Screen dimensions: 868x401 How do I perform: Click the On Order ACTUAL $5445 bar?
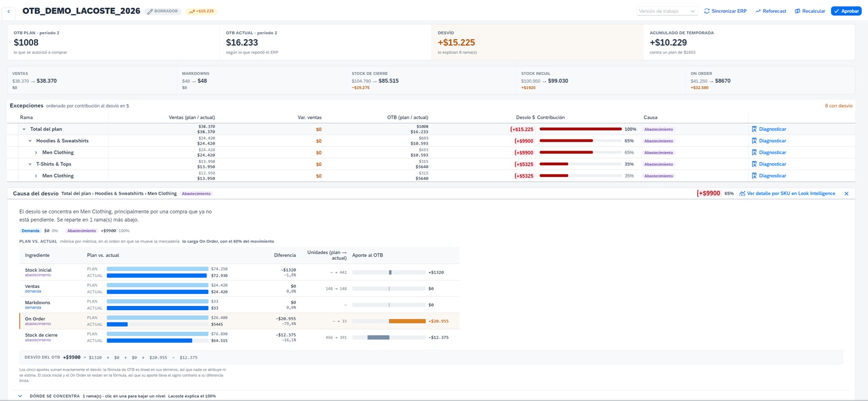tap(117, 324)
